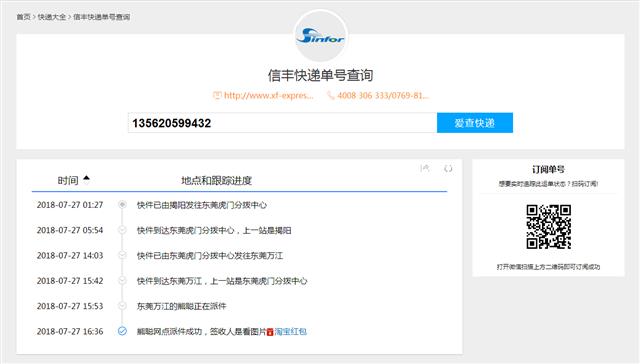Click the 时间 column header
Viewport: 640px width, 364px height.
tap(68, 180)
